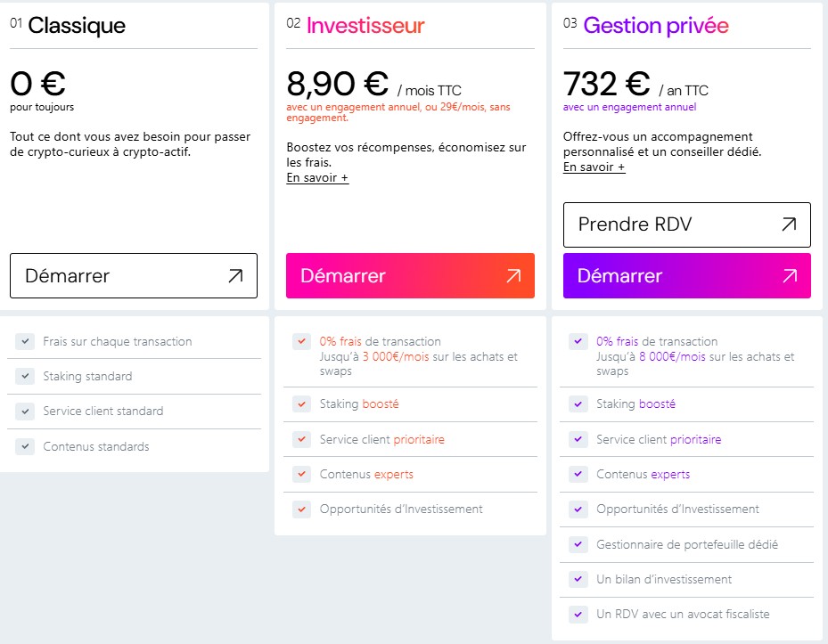Click checkmark next to Frais sur chaque transaction
This screenshot has width=828, height=644.
pos(25,341)
